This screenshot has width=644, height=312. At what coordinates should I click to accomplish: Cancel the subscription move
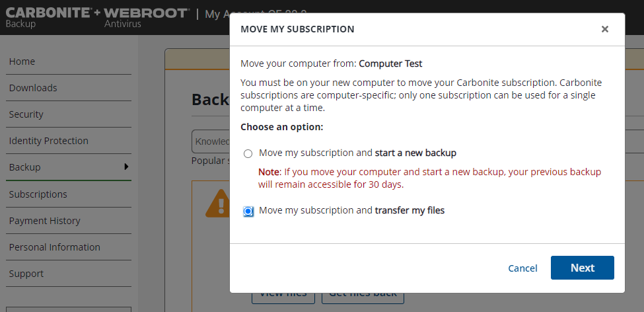[522, 268]
